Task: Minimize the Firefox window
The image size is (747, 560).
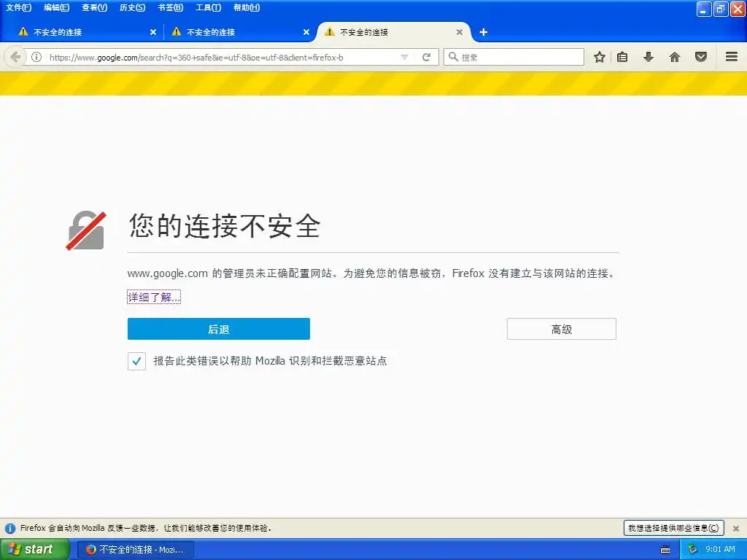Action: (704, 9)
